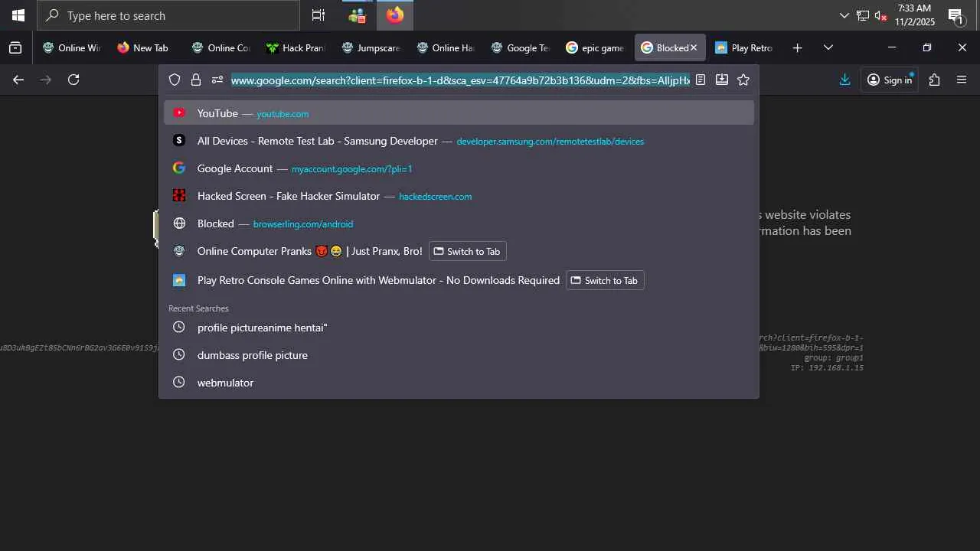980x551 pixels.
Task: Toggle Reader View in the address bar
Action: pyautogui.click(x=701, y=80)
